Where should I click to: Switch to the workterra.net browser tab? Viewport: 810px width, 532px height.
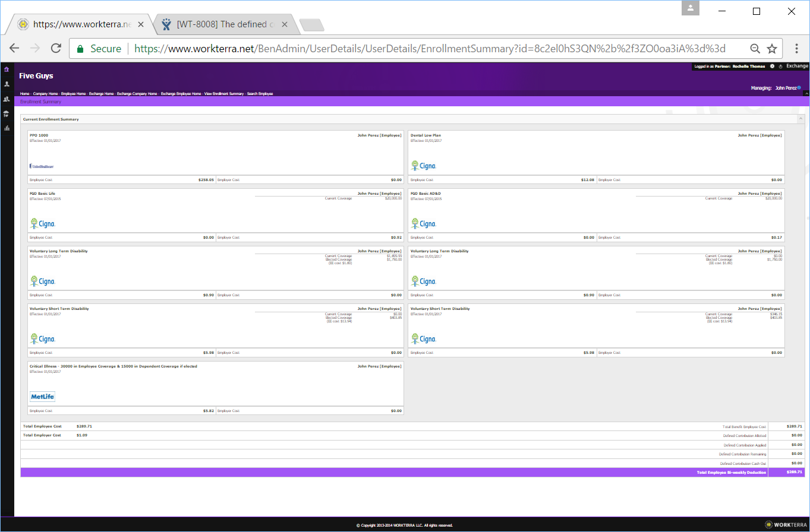point(81,24)
